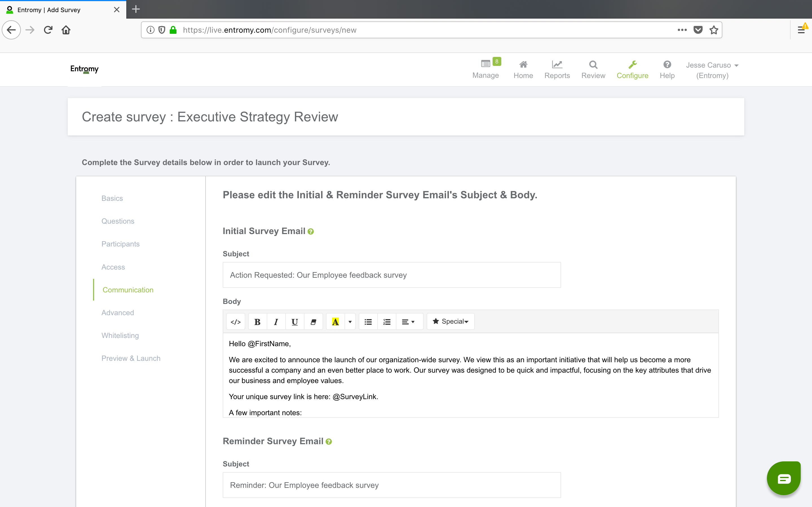Open the Reports chart icon
812x507 pixels.
tap(557, 65)
